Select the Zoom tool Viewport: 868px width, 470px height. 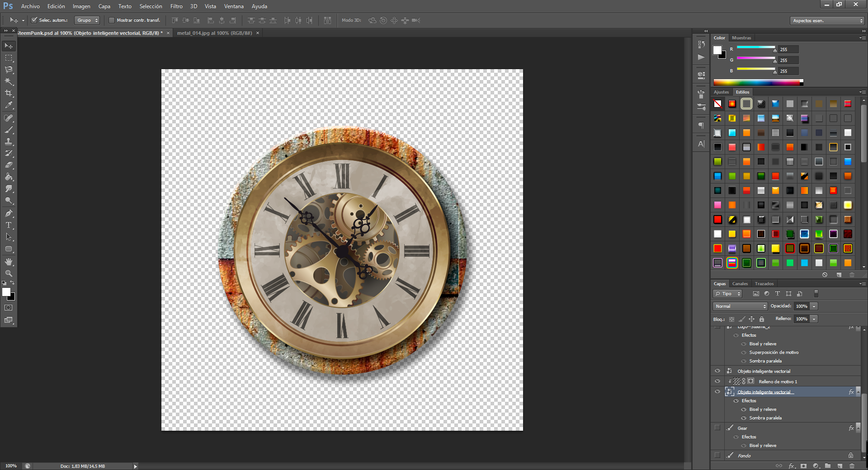point(9,273)
